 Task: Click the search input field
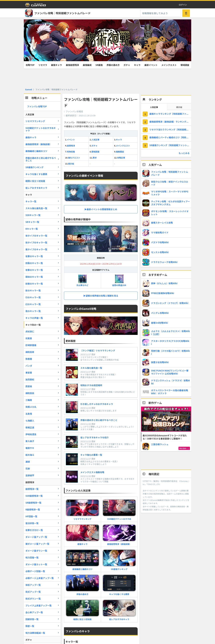click(160, 13)
